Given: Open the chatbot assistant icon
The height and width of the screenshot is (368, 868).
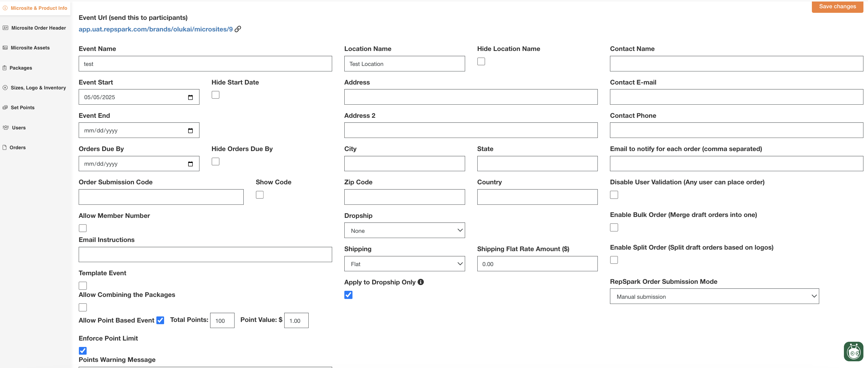Looking at the screenshot, I should (x=853, y=352).
